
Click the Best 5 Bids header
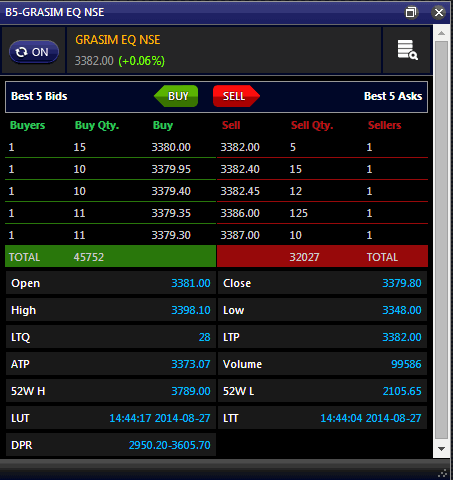pyautogui.click(x=39, y=96)
